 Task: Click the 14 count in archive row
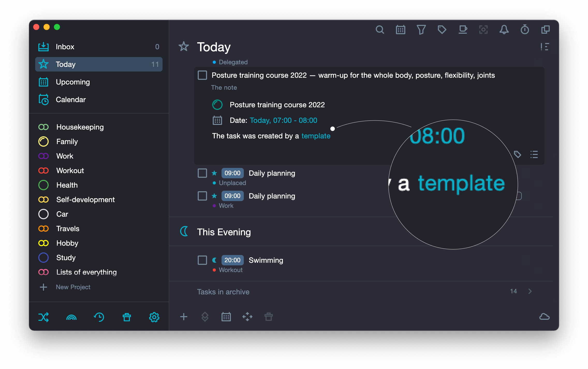coord(513,291)
